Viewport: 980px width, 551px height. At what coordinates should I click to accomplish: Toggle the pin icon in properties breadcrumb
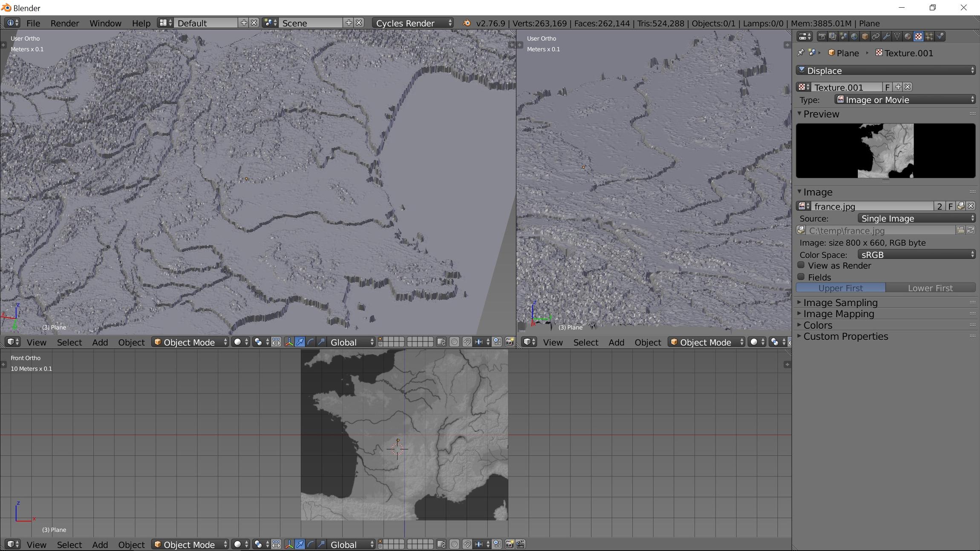point(801,53)
